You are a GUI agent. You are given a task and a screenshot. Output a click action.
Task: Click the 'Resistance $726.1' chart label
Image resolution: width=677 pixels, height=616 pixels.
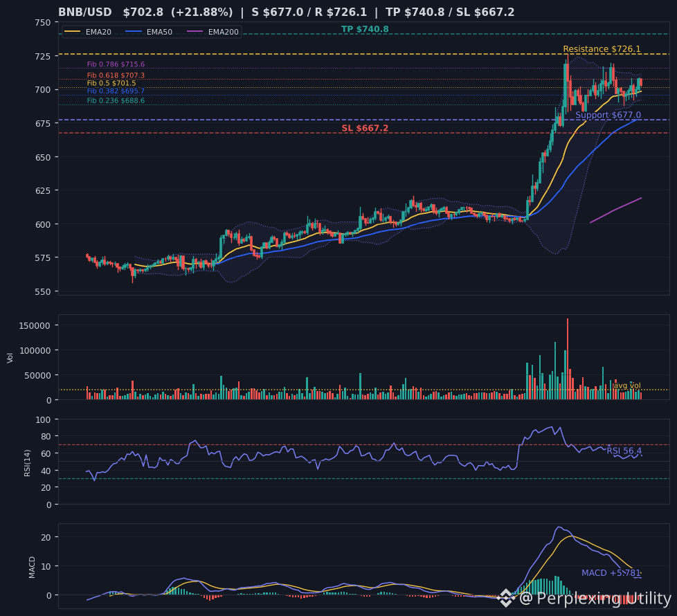(602, 49)
